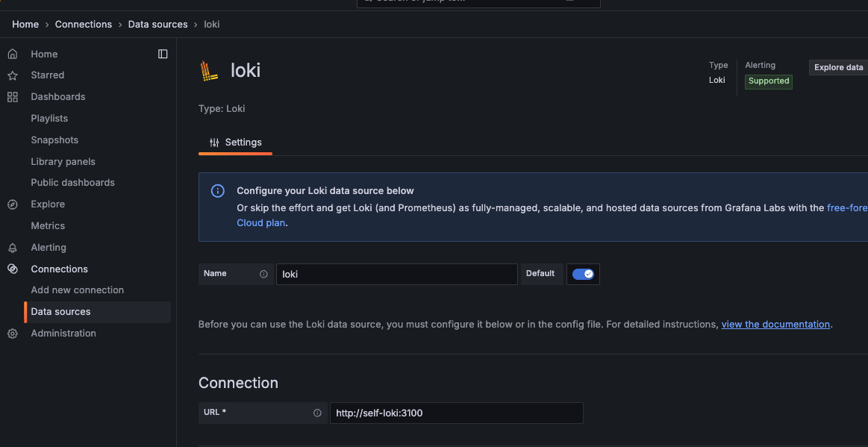Click the info icon in the blue banner
The width and height of the screenshot is (868, 447).
(217, 191)
